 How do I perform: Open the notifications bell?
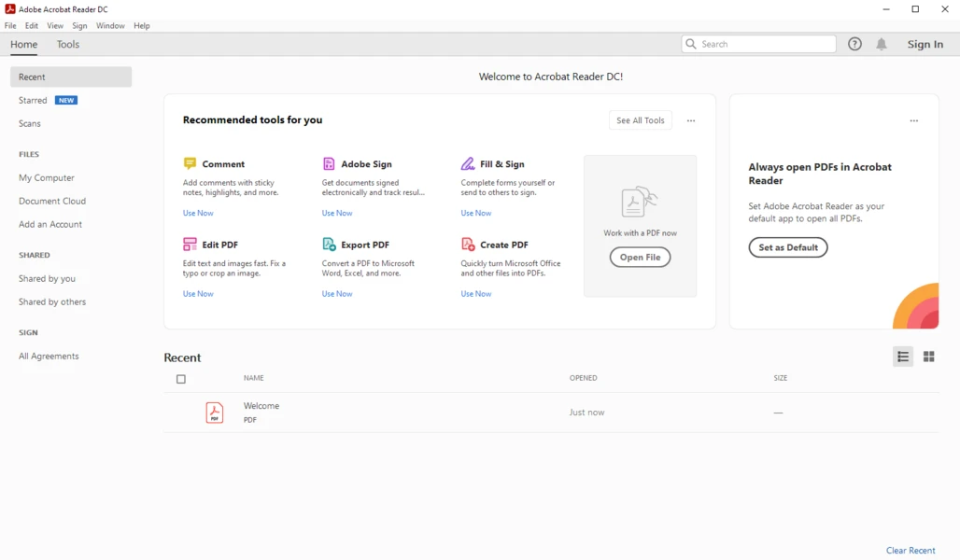pos(882,44)
